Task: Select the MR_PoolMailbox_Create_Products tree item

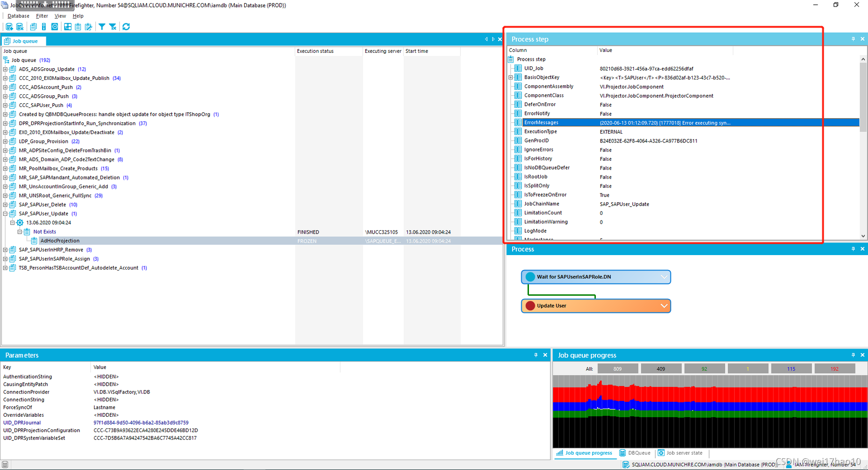Action: click(58, 169)
